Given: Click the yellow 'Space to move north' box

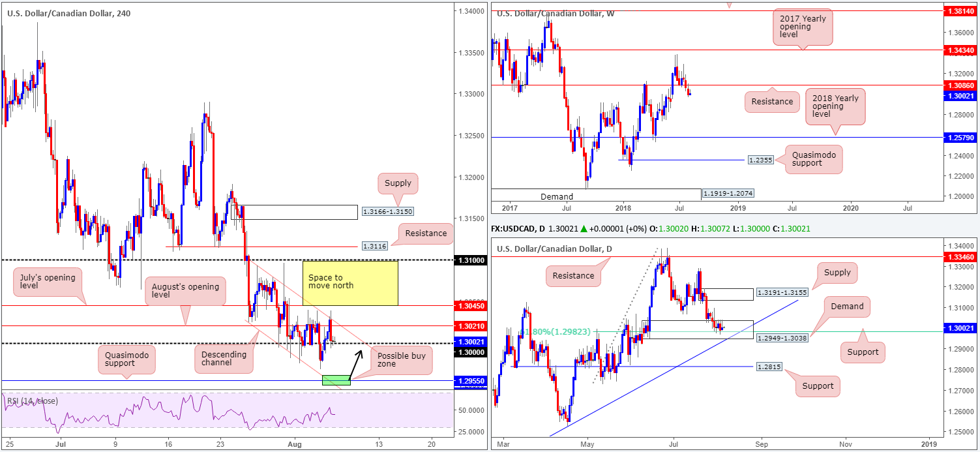Looking at the screenshot, I should [350, 283].
